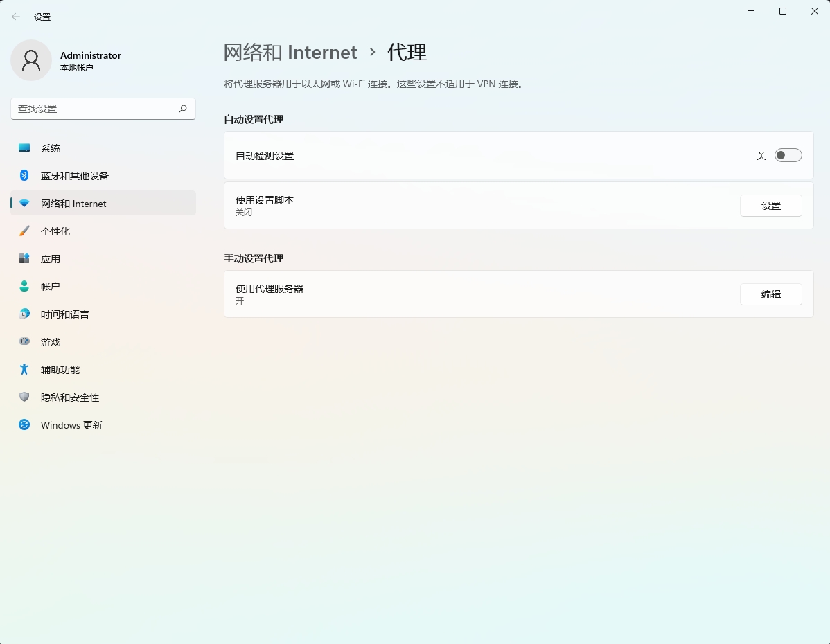Click the 自动检测设置 label
This screenshot has width=830, height=644.
tap(265, 156)
